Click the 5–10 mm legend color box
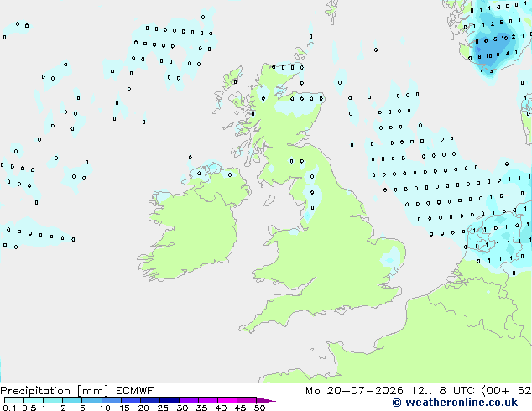The image size is (532, 411). click(92, 400)
